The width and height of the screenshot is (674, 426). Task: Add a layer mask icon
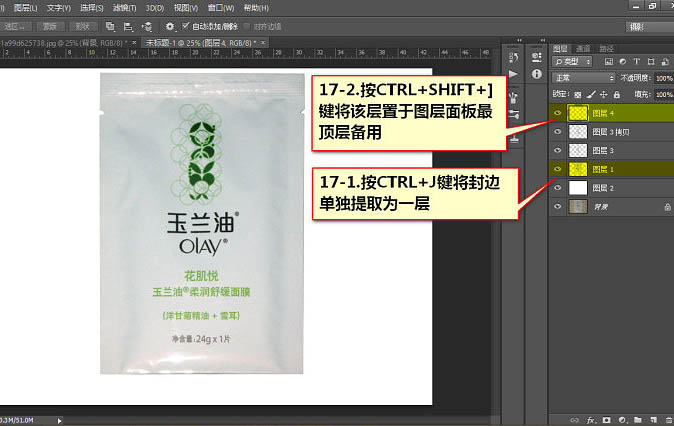[x=607, y=420]
